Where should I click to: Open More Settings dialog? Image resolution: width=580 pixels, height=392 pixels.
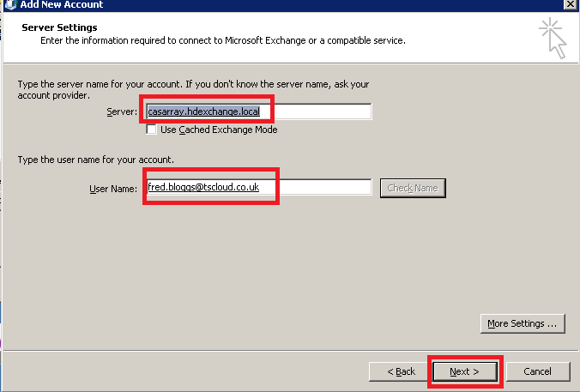[x=523, y=323]
